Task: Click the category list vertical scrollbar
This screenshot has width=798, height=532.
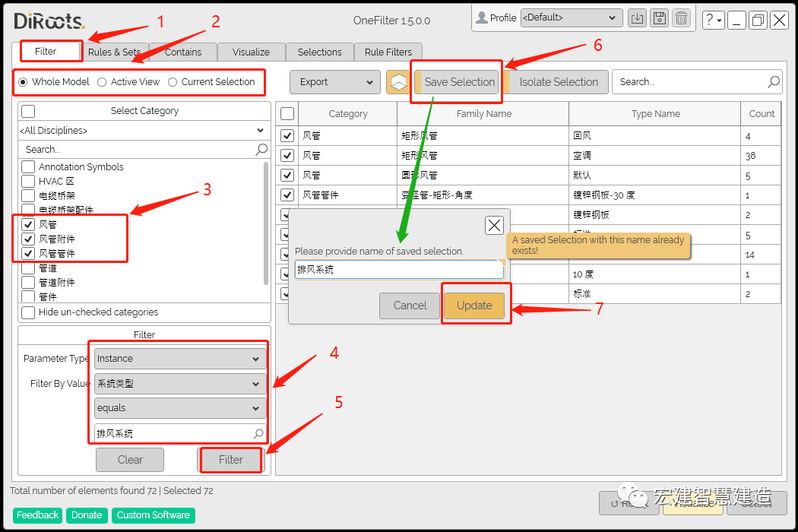Action: point(266,220)
